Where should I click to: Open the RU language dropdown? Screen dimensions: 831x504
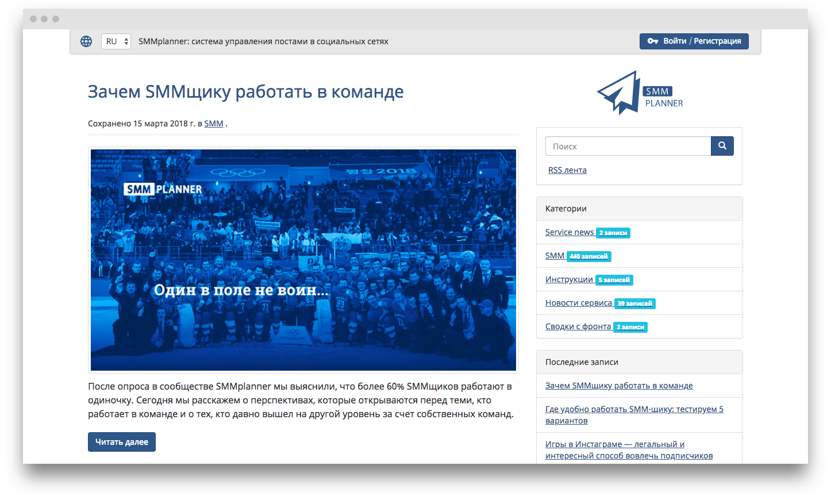[116, 41]
